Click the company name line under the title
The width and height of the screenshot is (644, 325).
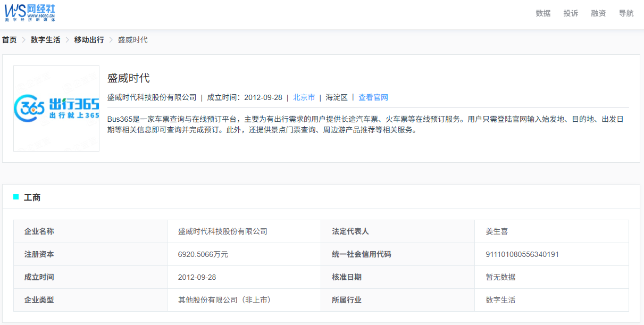tap(152, 97)
